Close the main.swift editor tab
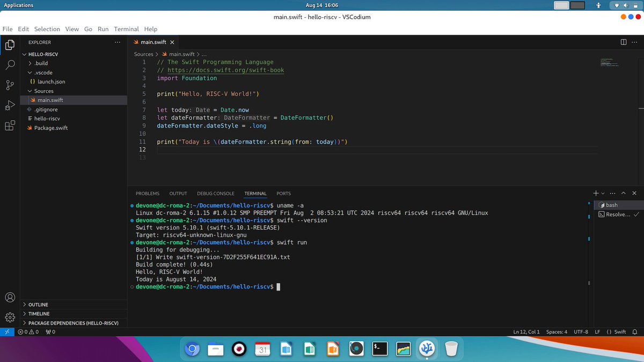The height and width of the screenshot is (362, 644). tap(172, 42)
